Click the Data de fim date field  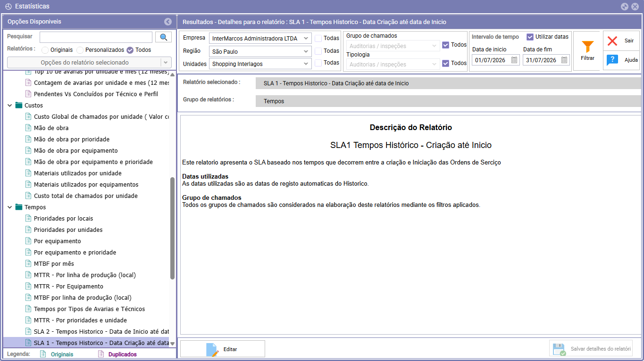(x=546, y=60)
